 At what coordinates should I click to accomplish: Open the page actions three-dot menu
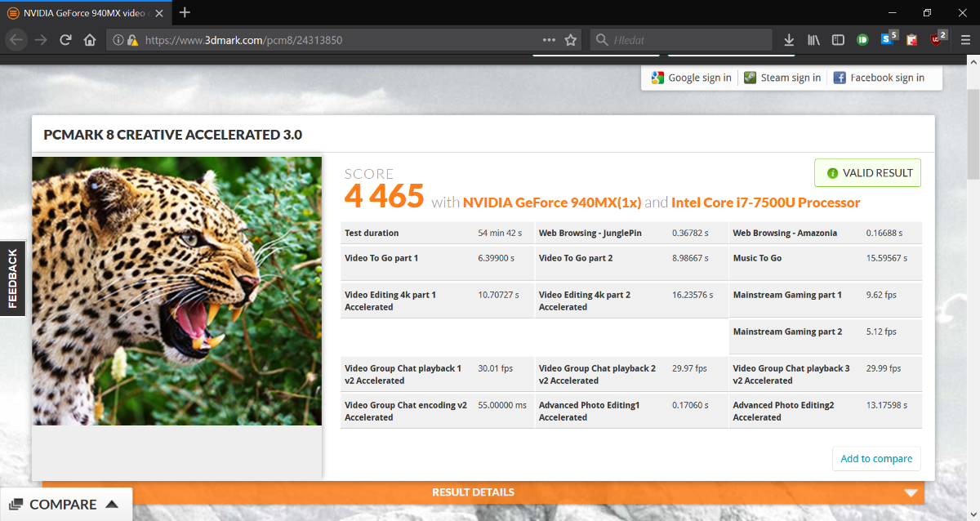click(x=549, y=40)
